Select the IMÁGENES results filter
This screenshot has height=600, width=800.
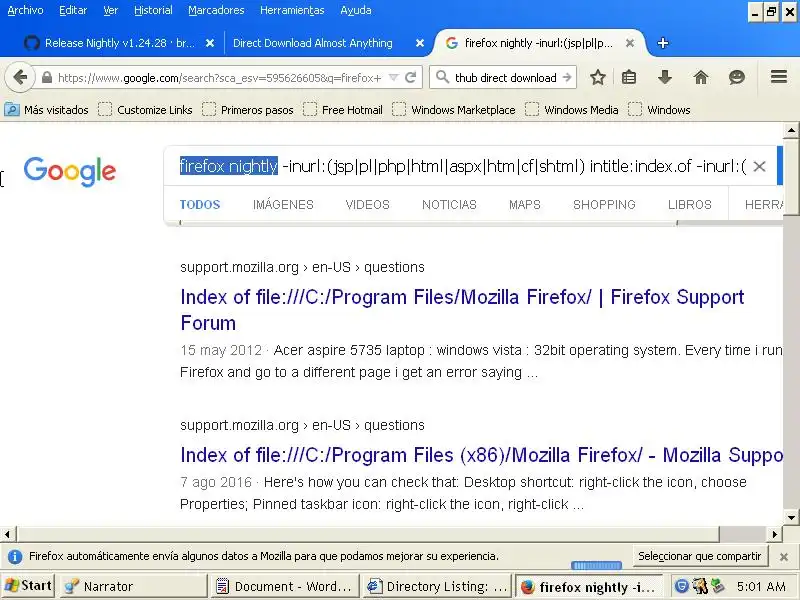(x=283, y=205)
